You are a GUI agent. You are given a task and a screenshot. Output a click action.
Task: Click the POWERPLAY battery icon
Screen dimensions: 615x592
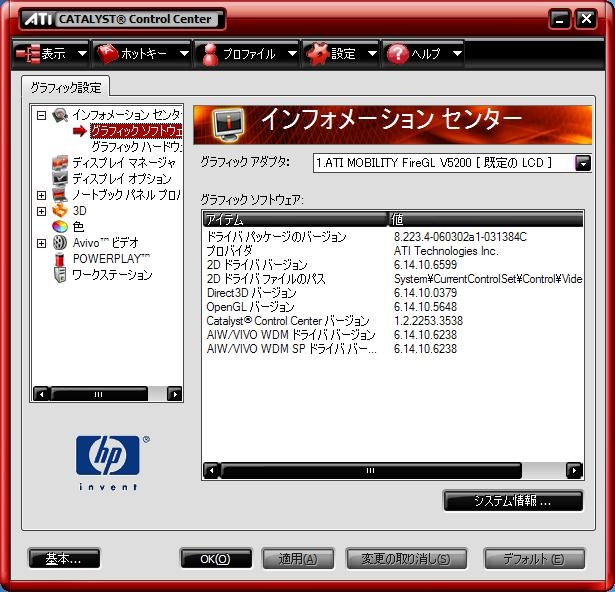pos(60,259)
